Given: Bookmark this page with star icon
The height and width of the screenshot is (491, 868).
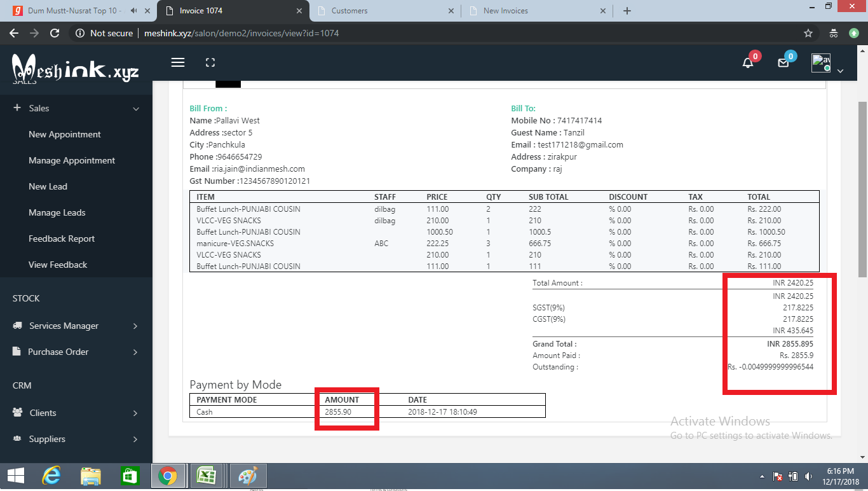Looking at the screenshot, I should click(808, 33).
